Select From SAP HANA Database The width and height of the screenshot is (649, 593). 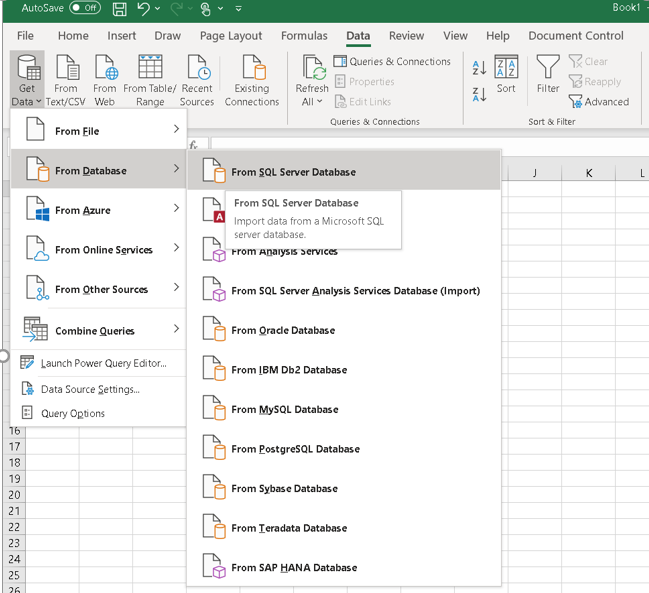(x=344, y=567)
